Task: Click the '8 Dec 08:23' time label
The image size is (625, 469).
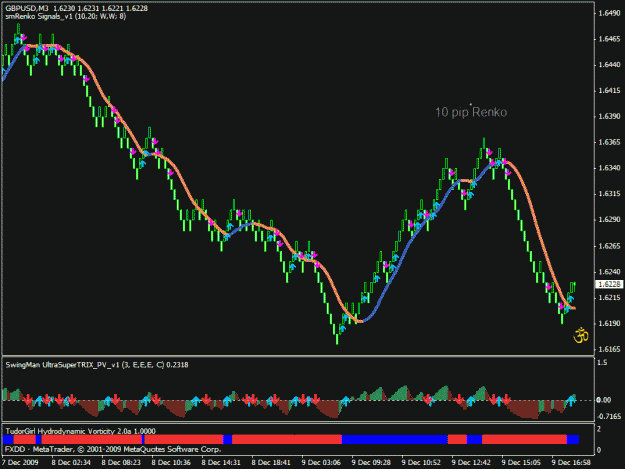Action: click(121, 463)
